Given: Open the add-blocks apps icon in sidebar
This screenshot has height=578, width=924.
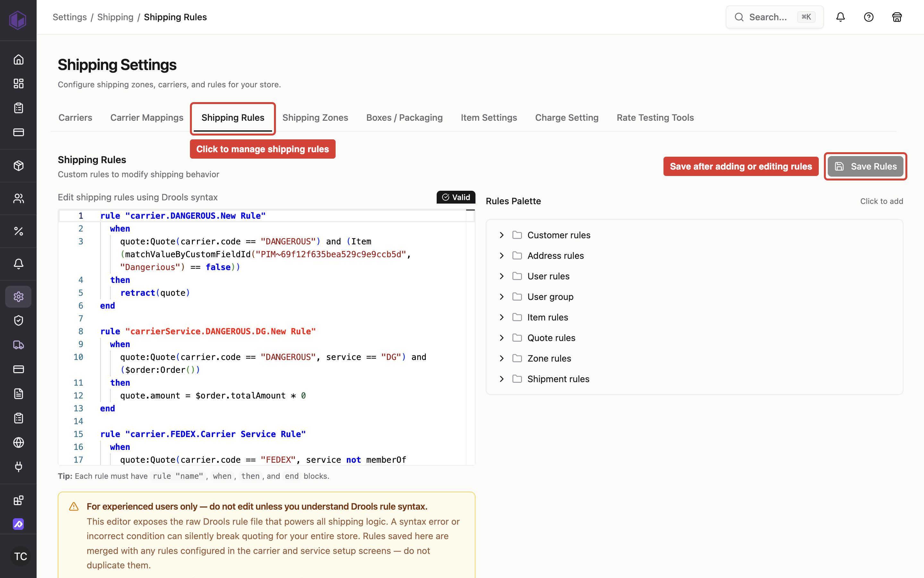Looking at the screenshot, I should coord(18,500).
